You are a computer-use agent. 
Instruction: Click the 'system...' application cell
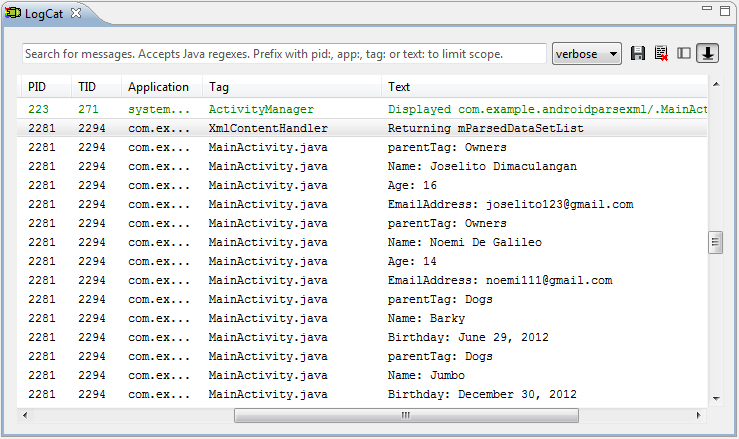159,109
